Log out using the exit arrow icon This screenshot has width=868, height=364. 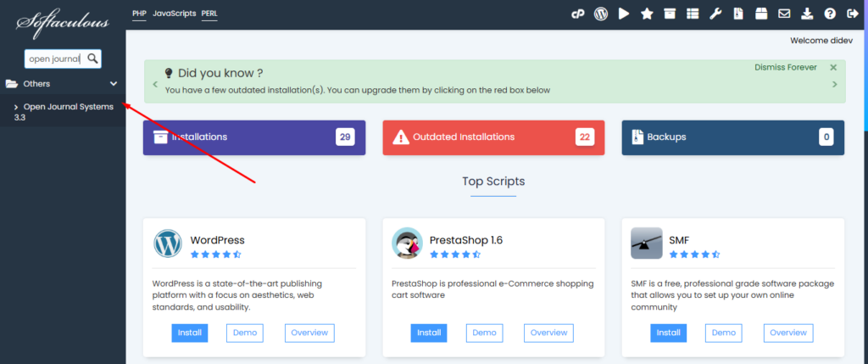point(853,14)
